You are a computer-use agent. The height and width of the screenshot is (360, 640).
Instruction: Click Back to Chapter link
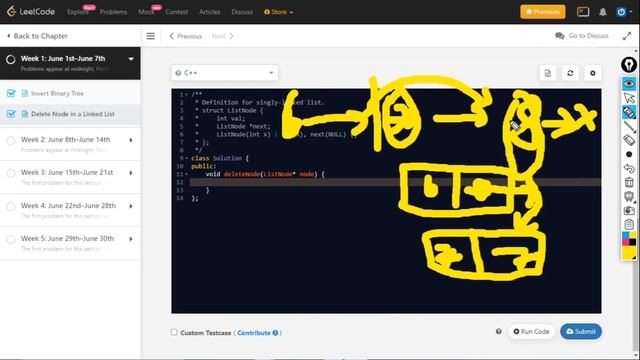click(38, 36)
